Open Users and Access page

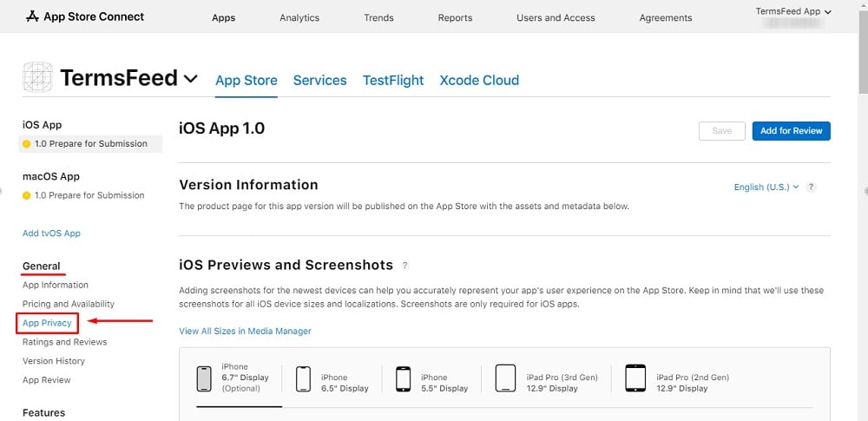pos(556,17)
